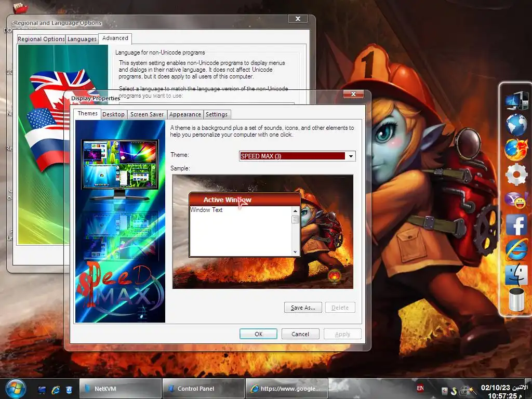The image size is (532, 399).
Task: Click the Show Desktop quick launch icon
Action: click(42, 390)
